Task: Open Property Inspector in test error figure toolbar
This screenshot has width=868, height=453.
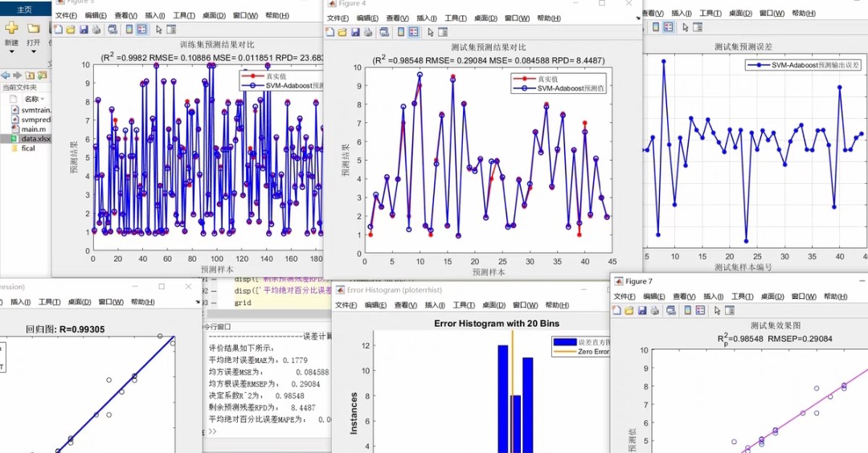Action: pos(698,27)
